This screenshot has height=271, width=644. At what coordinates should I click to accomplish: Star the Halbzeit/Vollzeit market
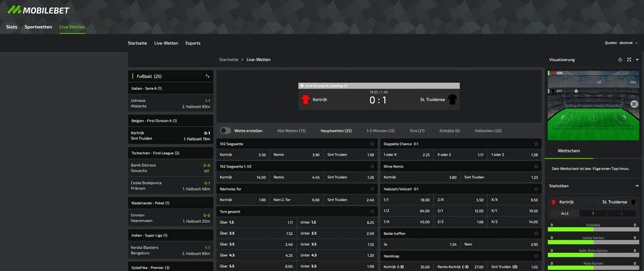(x=536, y=189)
